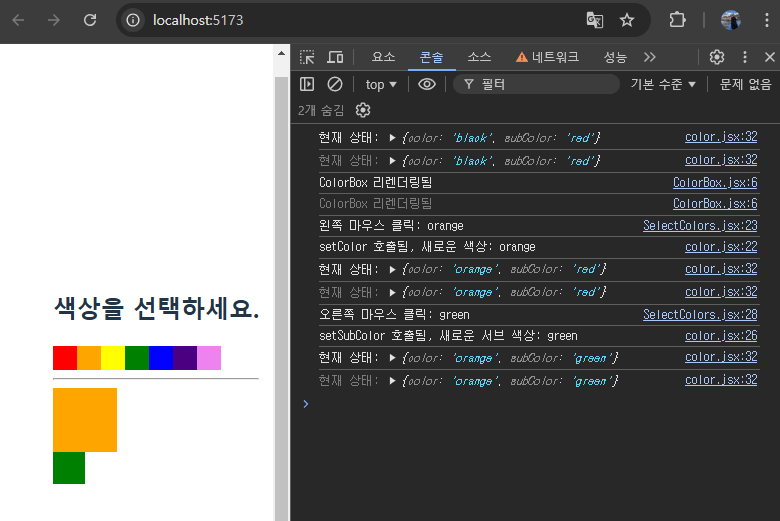Open color.jsx:32 link on first log row

[x=721, y=137]
